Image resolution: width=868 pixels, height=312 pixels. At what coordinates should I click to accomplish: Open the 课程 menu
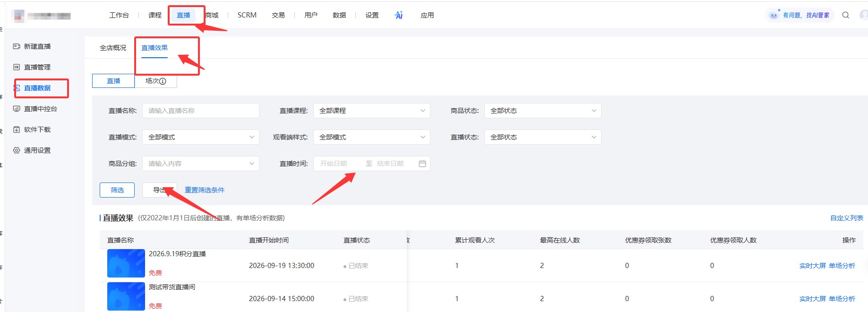click(x=155, y=15)
